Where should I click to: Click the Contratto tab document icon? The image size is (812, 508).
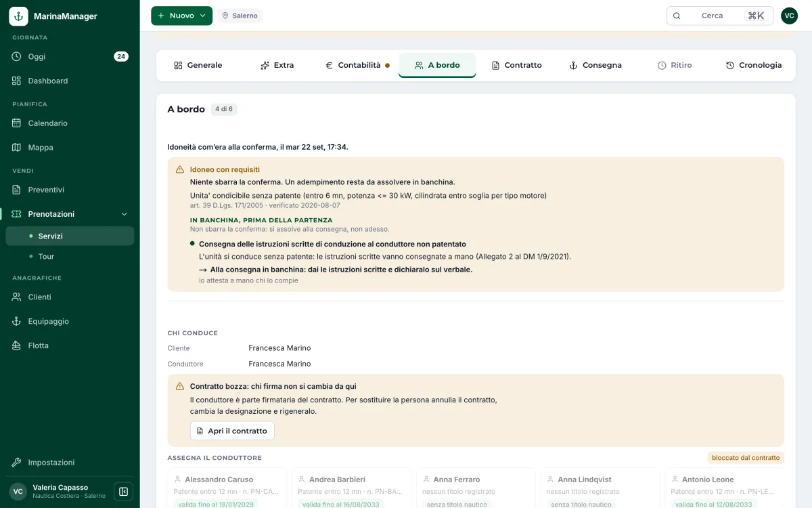pos(495,65)
